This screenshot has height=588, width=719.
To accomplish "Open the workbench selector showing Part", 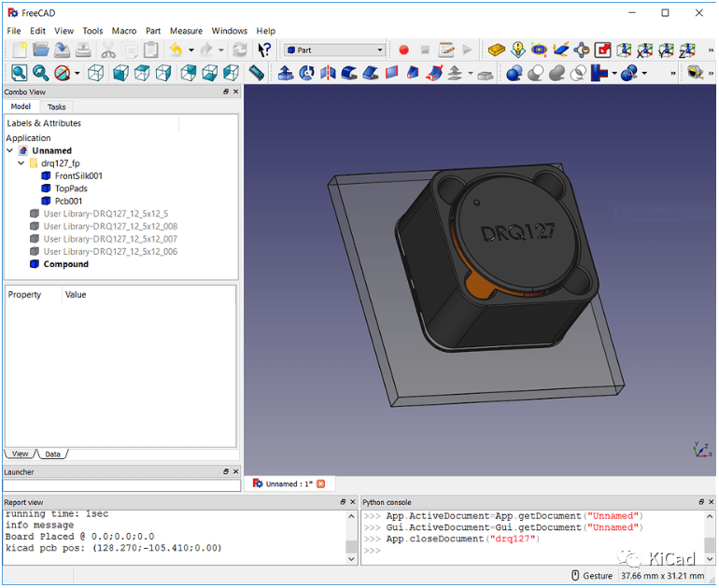I will point(334,50).
